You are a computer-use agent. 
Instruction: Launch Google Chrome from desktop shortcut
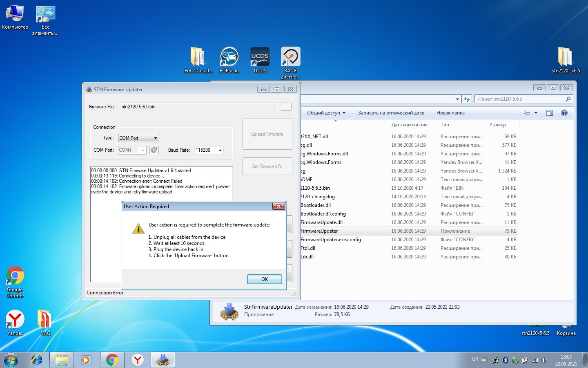point(15,277)
